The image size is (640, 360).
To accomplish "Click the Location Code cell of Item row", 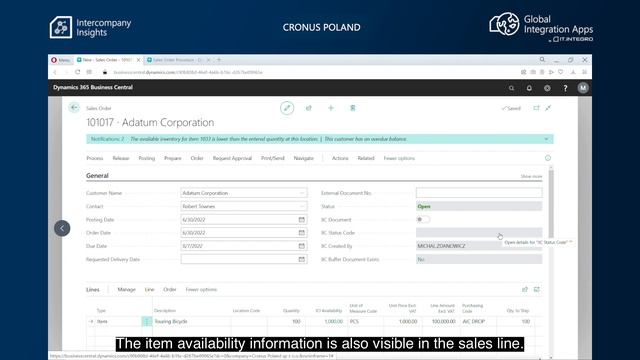I will point(249,322).
